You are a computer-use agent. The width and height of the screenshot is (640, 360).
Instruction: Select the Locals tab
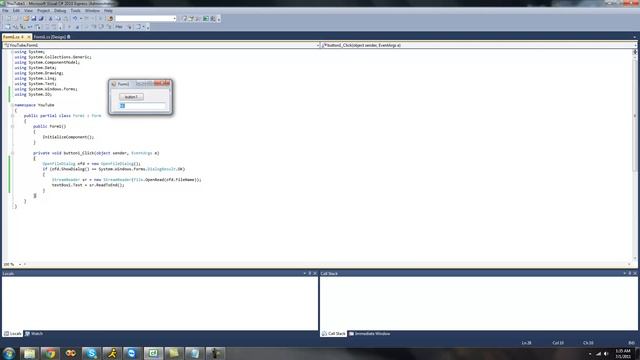13,333
